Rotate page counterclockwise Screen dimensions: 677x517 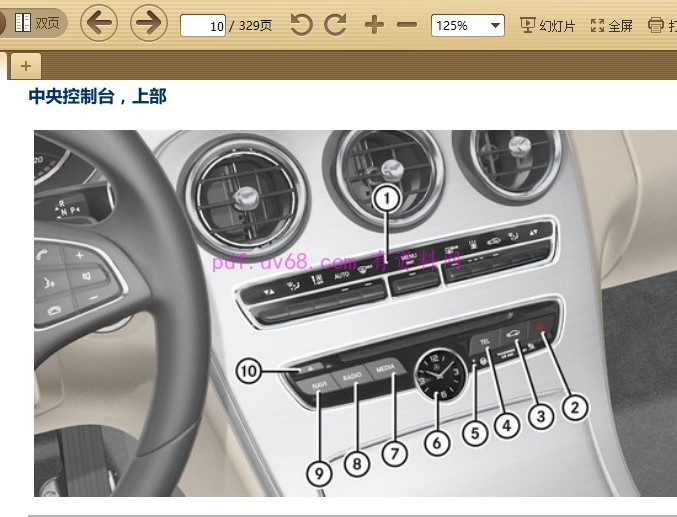301,25
